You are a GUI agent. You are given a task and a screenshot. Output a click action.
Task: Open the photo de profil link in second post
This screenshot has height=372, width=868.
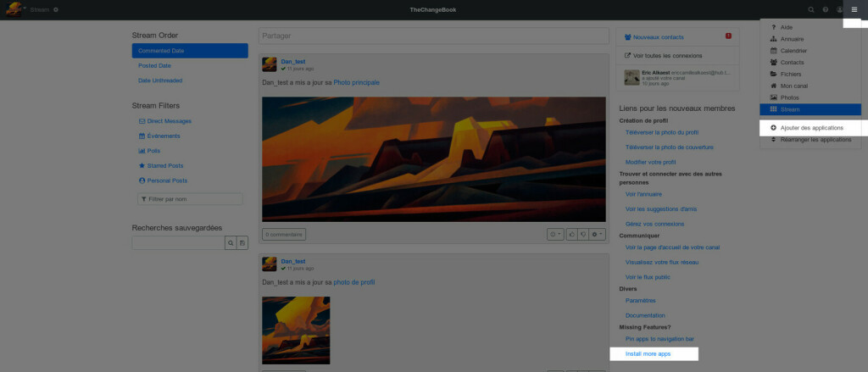(353, 282)
